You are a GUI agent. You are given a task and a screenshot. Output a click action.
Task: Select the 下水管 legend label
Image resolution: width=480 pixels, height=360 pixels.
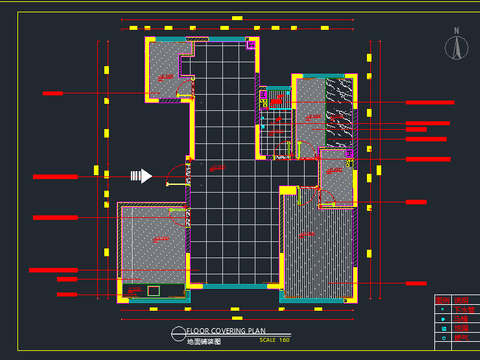click(465, 310)
